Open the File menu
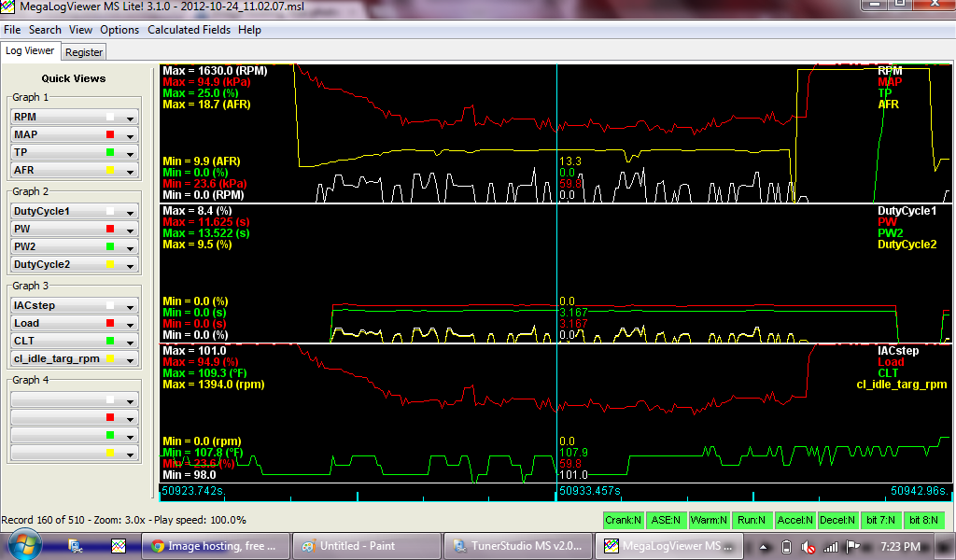Screen dimensions: 956x560 tap(12, 30)
